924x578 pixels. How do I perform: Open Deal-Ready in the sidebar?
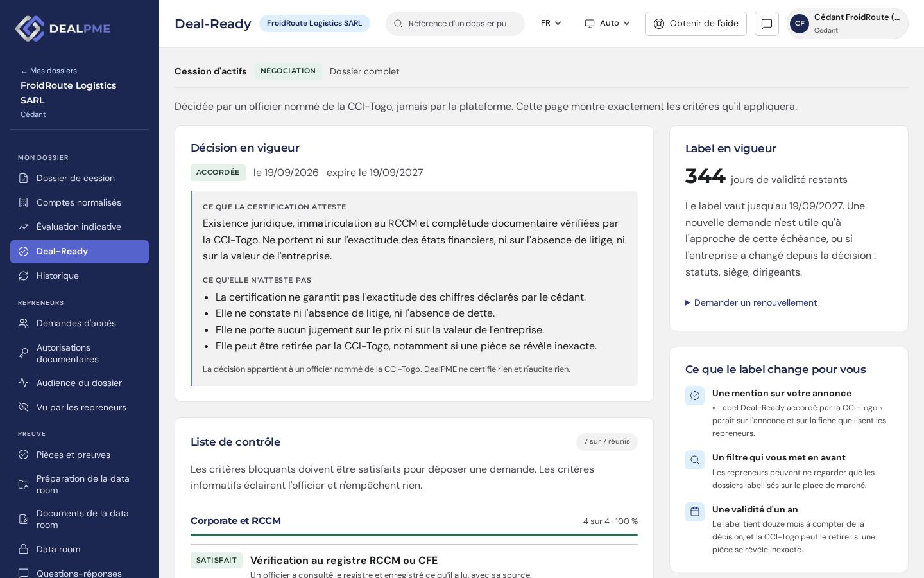tap(80, 252)
